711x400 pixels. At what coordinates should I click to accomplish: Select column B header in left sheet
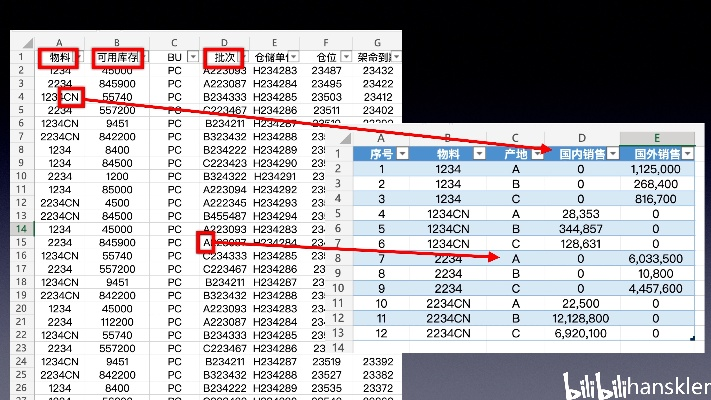point(117,43)
